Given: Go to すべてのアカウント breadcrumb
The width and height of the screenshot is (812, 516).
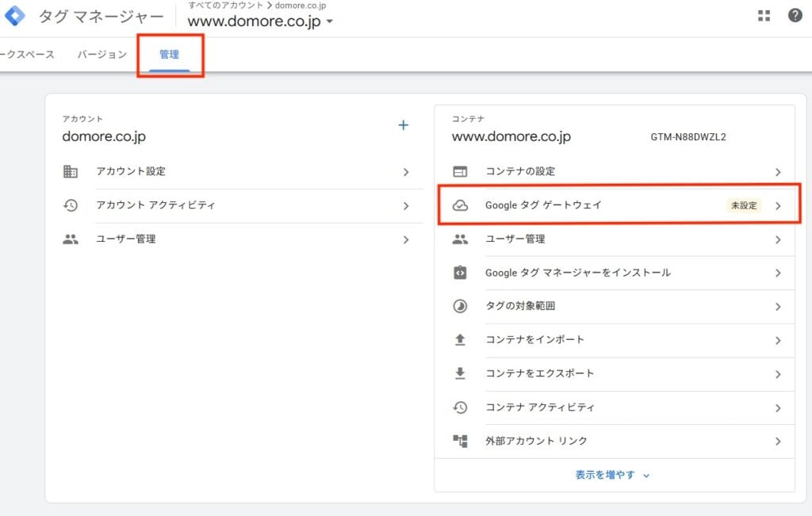Looking at the screenshot, I should click(x=226, y=6).
